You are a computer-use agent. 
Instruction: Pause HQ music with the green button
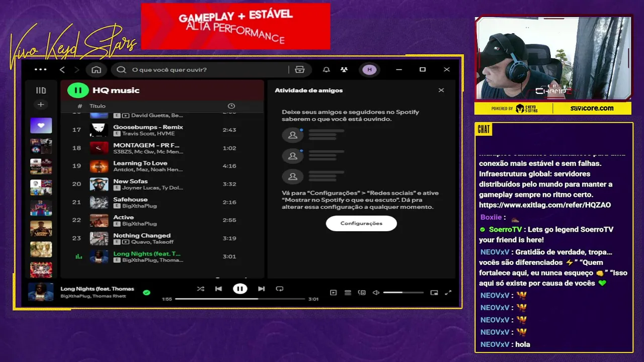coord(78,90)
